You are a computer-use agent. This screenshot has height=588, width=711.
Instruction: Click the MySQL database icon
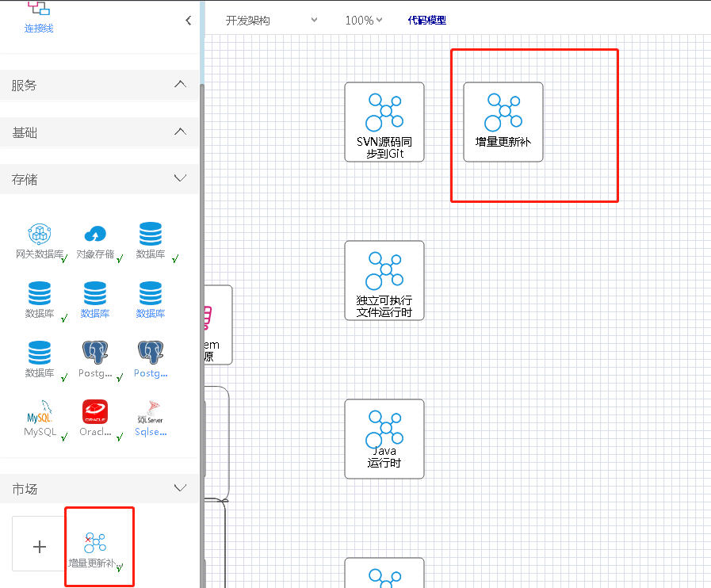point(40,412)
